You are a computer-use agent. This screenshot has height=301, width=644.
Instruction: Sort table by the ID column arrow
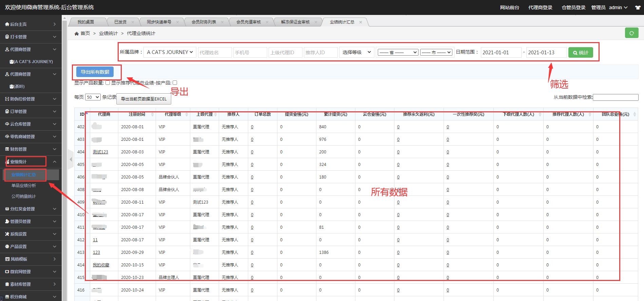(87, 114)
